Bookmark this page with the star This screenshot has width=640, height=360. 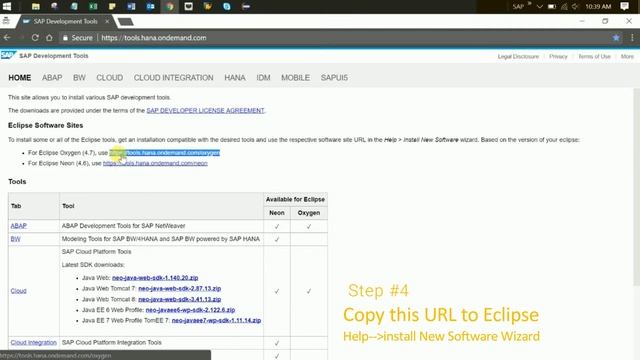point(616,38)
